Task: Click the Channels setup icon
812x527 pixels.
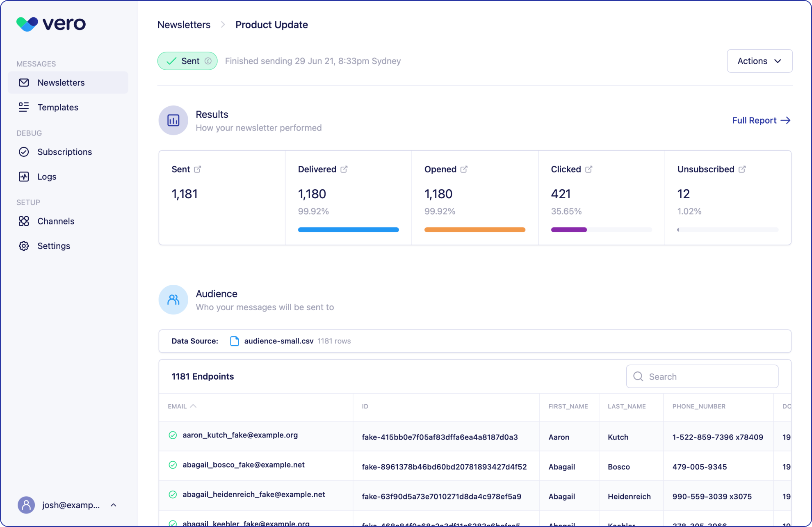Action: (24, 221)
